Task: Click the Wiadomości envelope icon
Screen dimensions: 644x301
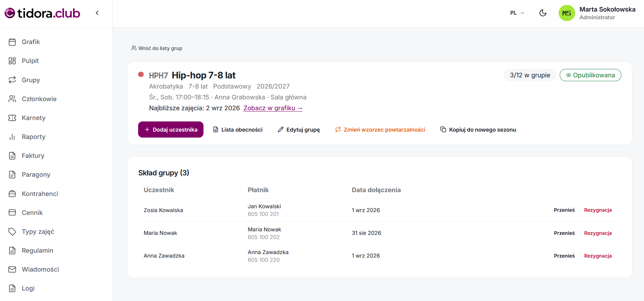Action: pyautogui.click(x=12, y=269)
